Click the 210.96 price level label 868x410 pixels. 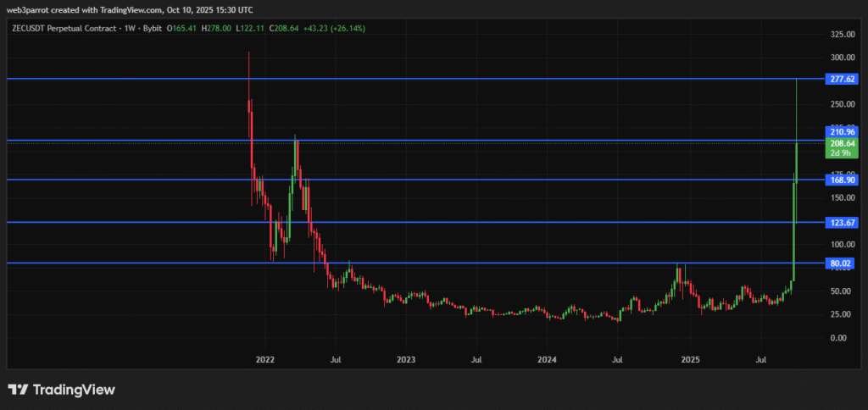point(840,132)
